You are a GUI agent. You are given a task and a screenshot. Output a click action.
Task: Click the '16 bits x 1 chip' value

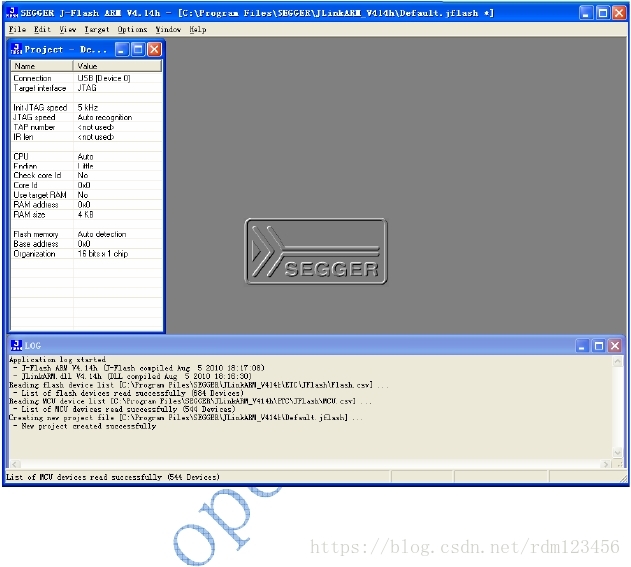pyautogui.click(x=103, y=254)
